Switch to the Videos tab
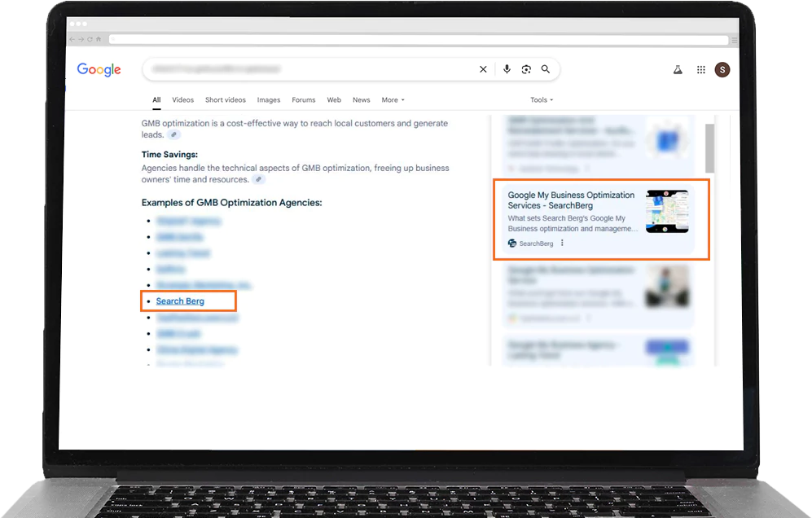This screenshot has width=812, height=518. point(182,99)
